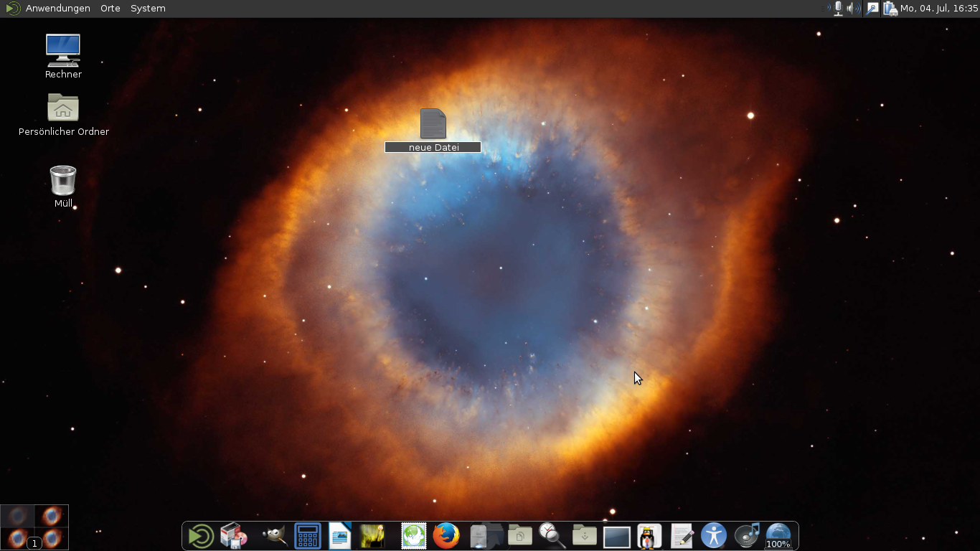
Task: Open the file search magnifier in dock
Action: 552,535
